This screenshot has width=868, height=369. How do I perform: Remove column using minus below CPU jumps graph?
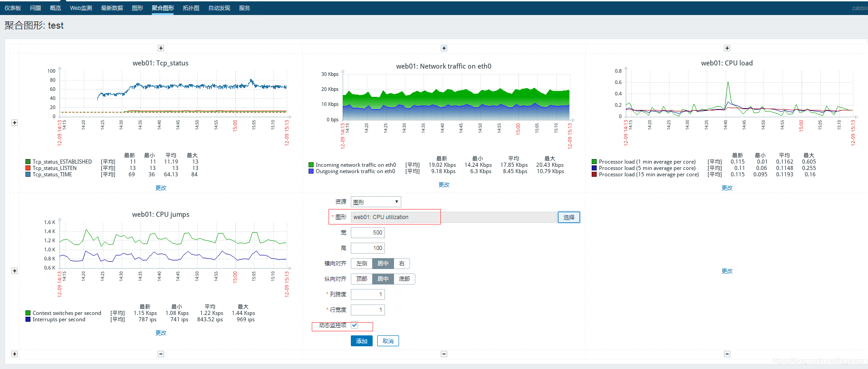pyautogui.click(x=161, y=354)
